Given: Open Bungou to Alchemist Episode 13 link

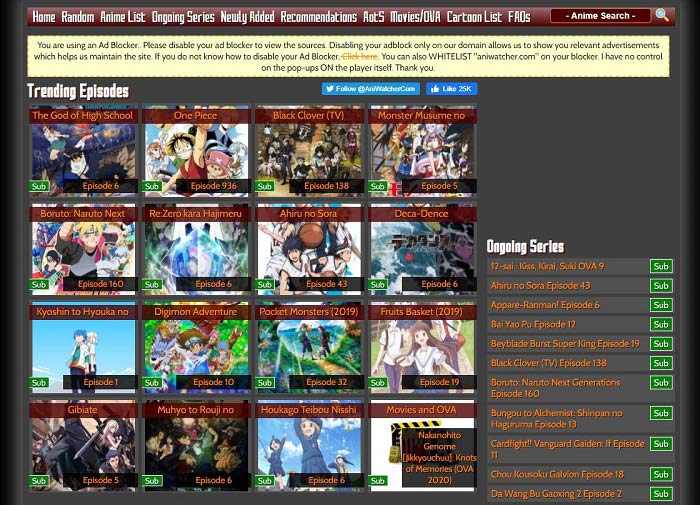Looking at the screenshot, I should (557, 419).
